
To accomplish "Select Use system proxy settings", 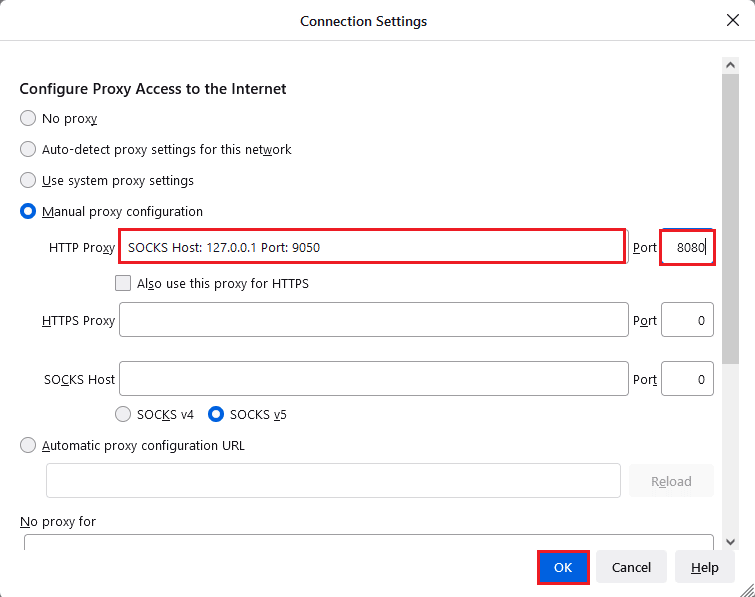I will (x=28, y=180).
